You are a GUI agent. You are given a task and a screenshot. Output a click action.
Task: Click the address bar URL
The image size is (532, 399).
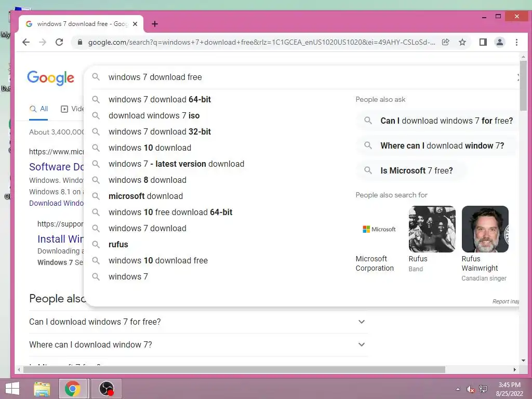click(x=261, y=42)
